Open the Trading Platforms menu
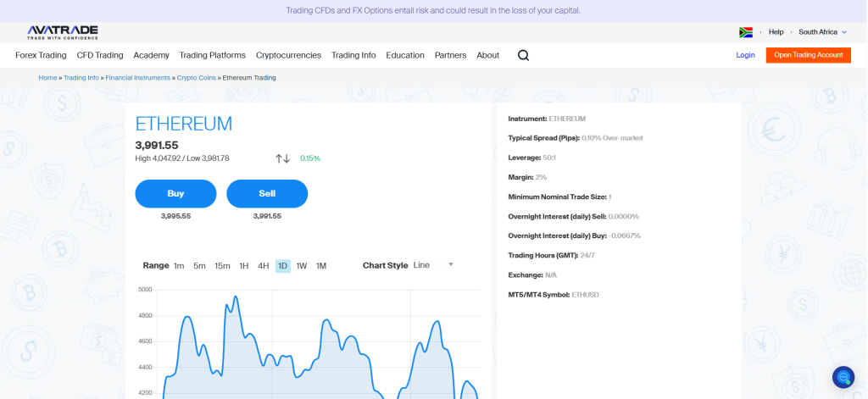This screenshot has width=868, height=399. point(213,55)
